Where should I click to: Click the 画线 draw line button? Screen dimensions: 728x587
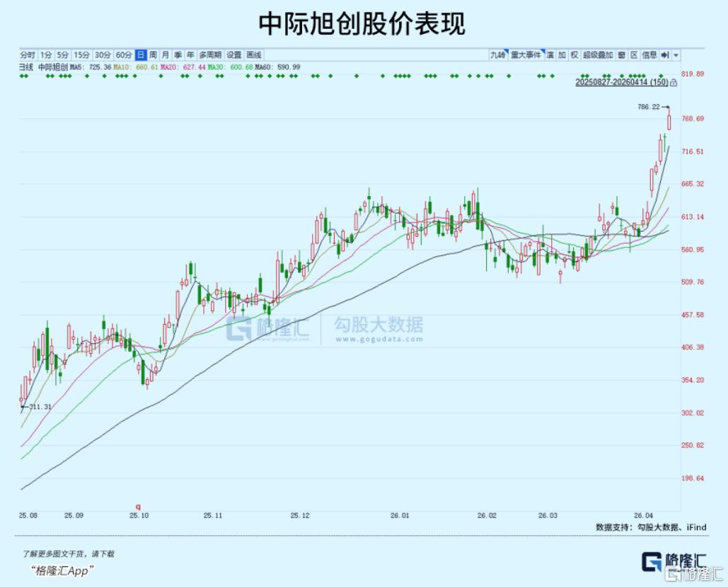pos(254,54)
